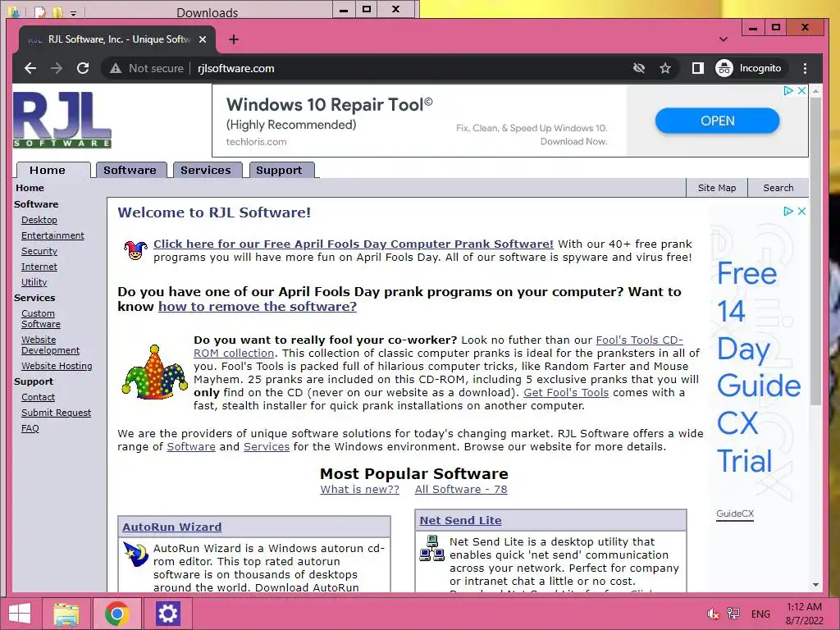Close the top banner ad with X
This screenshot has height=630, width=840.
click(801, 90)
